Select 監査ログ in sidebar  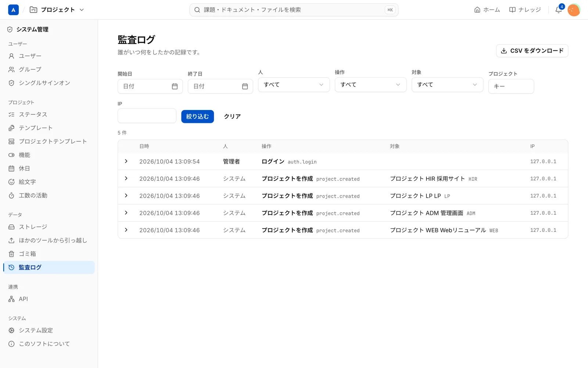49,268
